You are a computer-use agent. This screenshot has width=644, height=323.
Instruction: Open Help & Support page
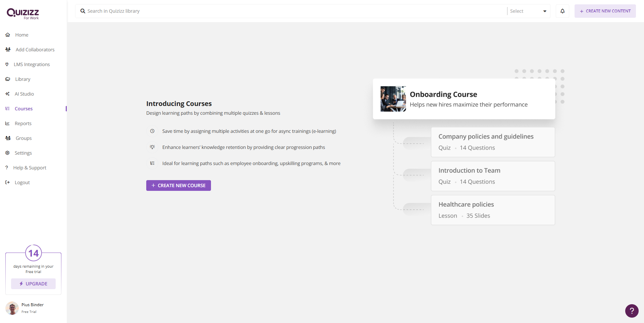tap(30, 168)
